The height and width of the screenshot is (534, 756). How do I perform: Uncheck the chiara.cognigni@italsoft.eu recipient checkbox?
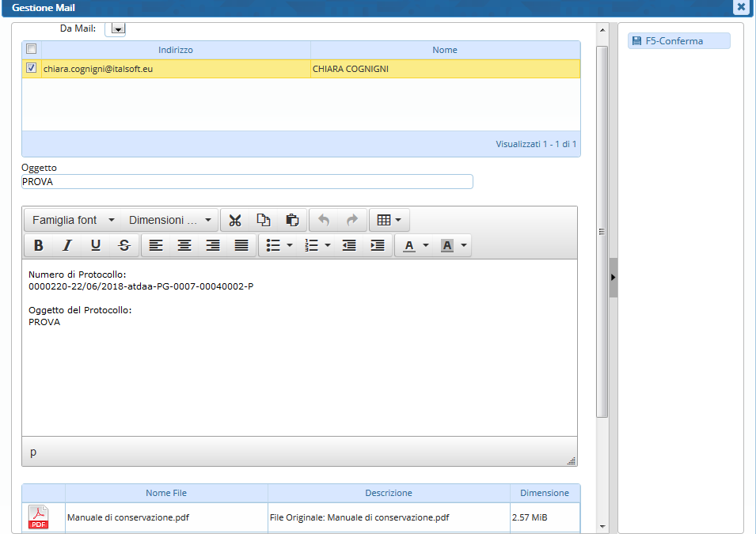(32, 69)
